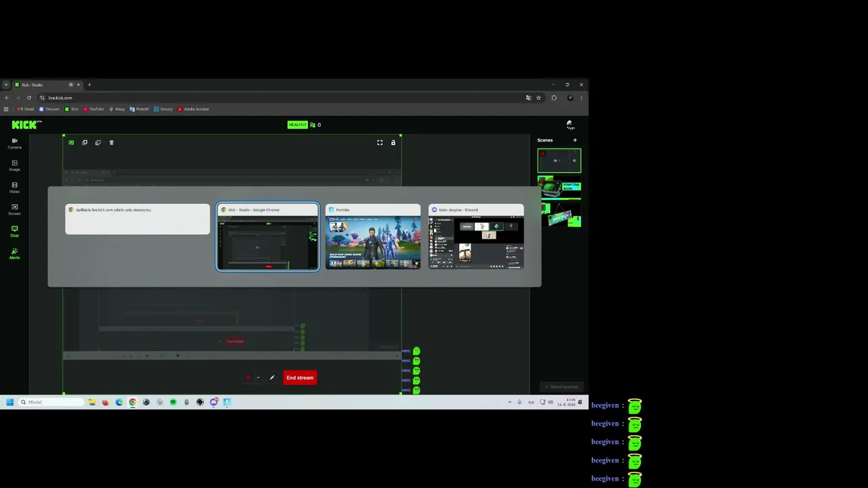Viewport: 868px width, 488px height.
Task: Open the Alerts panel in Kick sidebar
Action: click(14, 253)
